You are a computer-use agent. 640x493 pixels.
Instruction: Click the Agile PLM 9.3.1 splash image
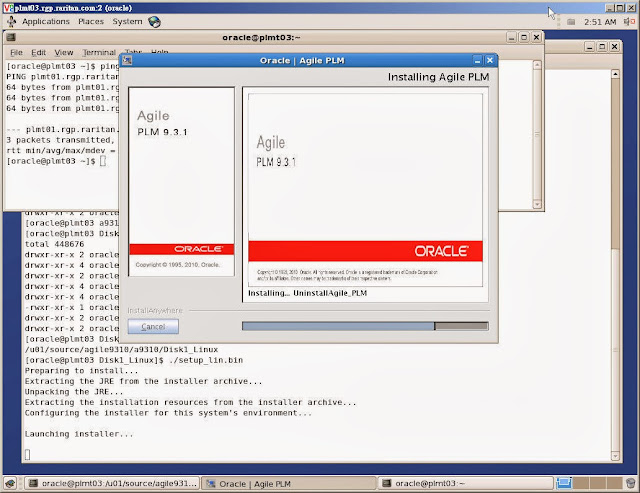pos(365,190)
